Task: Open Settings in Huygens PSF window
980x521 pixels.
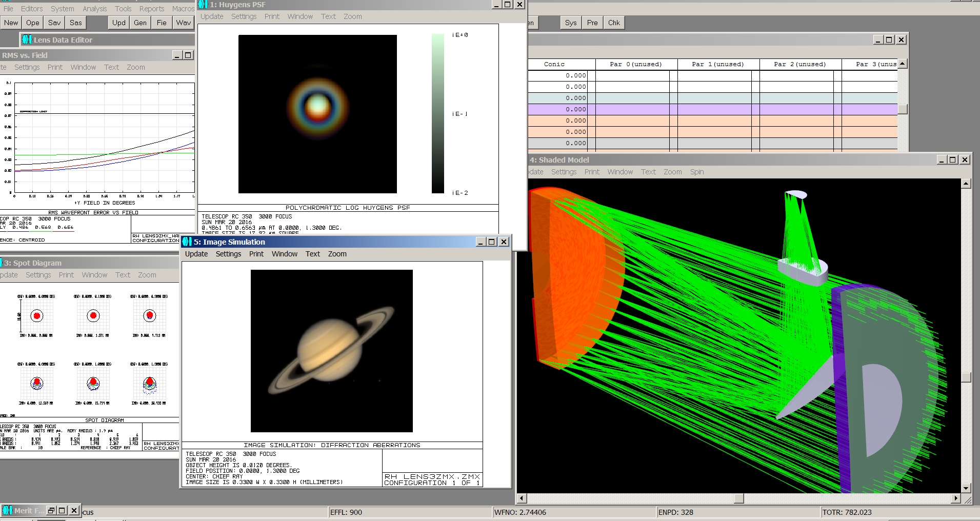Action: pyautogui.click(x=244, y=16)
